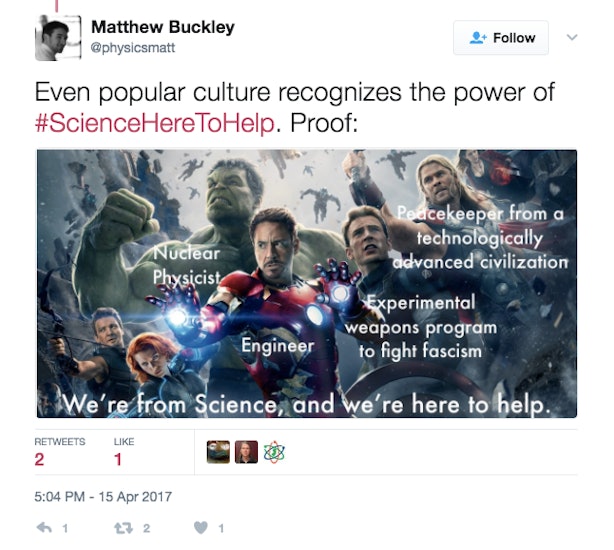Open Matthew Buckley's profile picture

coord(58,38)
